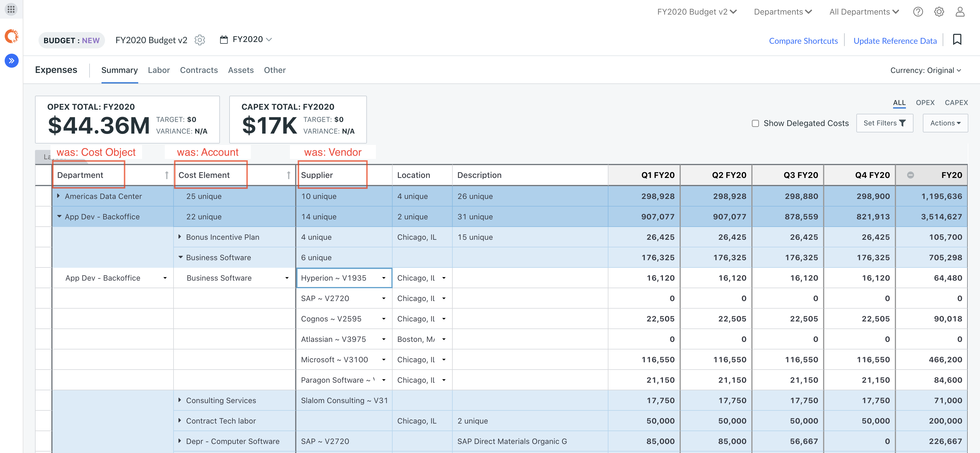Click the Apptio orange logo icon
Viewport: 980px width, 453px height.
tap(11, 36)
